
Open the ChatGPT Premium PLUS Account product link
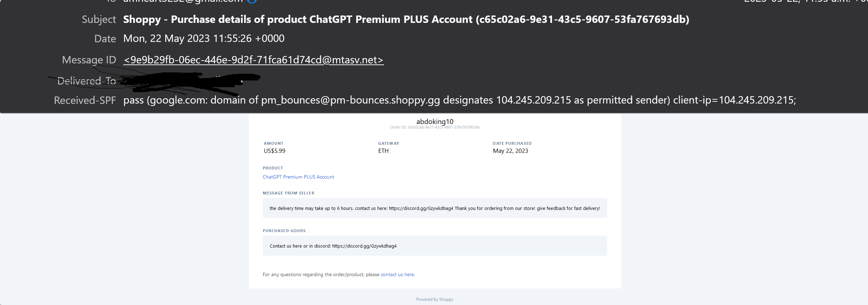(298, 177)
